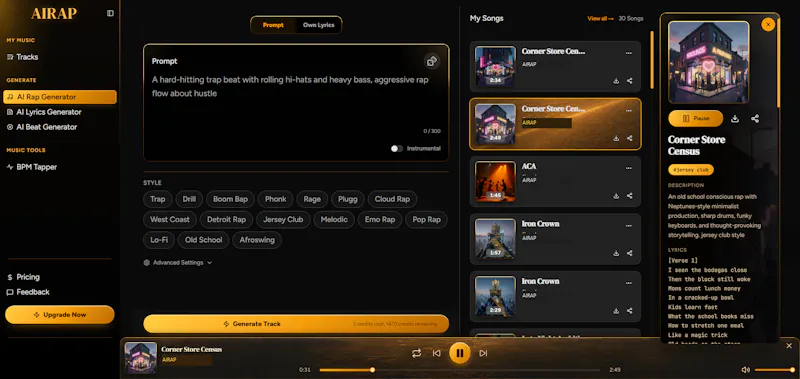Click the random prompt dice icon
Screen dimensions: 800x379
[x=432, y=61]
